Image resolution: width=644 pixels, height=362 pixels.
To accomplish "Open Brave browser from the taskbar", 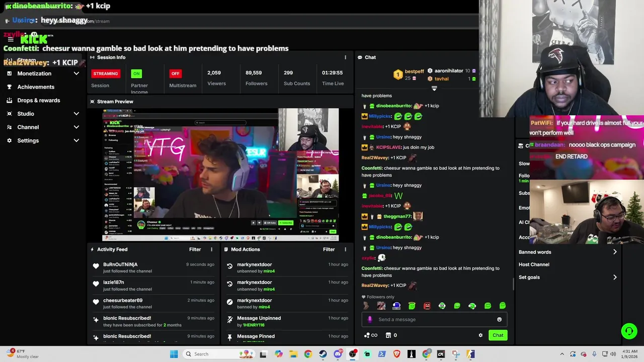I will 396,354.
